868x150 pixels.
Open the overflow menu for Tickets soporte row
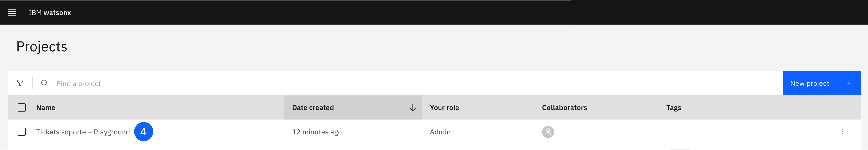coord(843,132)
